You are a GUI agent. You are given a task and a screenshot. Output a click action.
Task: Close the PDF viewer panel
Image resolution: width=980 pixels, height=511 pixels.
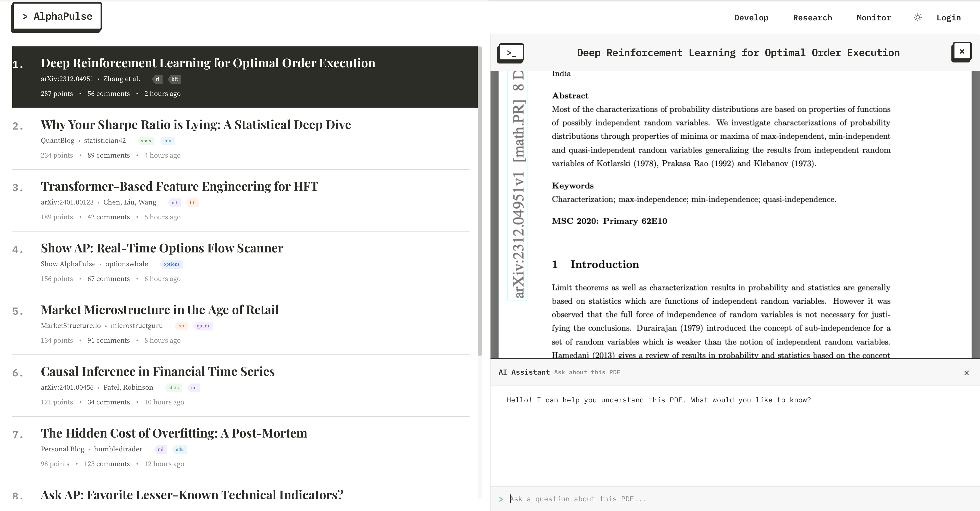(x=961, y=52)
